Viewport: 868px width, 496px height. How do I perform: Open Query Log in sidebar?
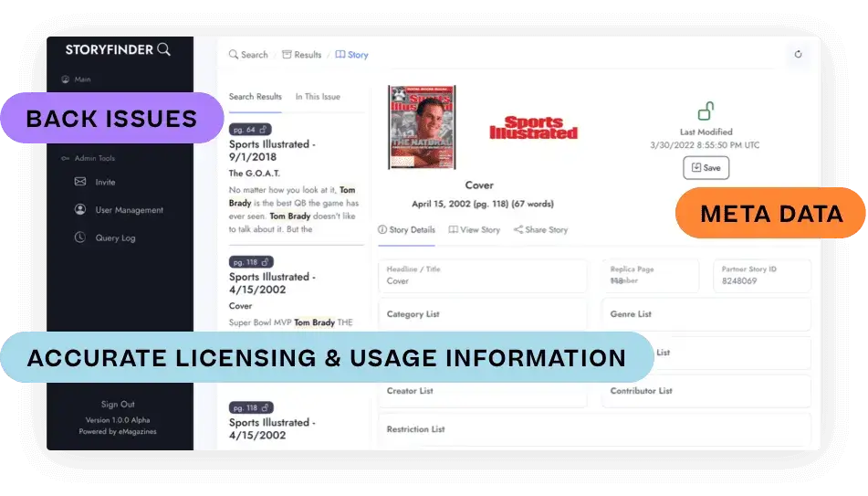115,237
